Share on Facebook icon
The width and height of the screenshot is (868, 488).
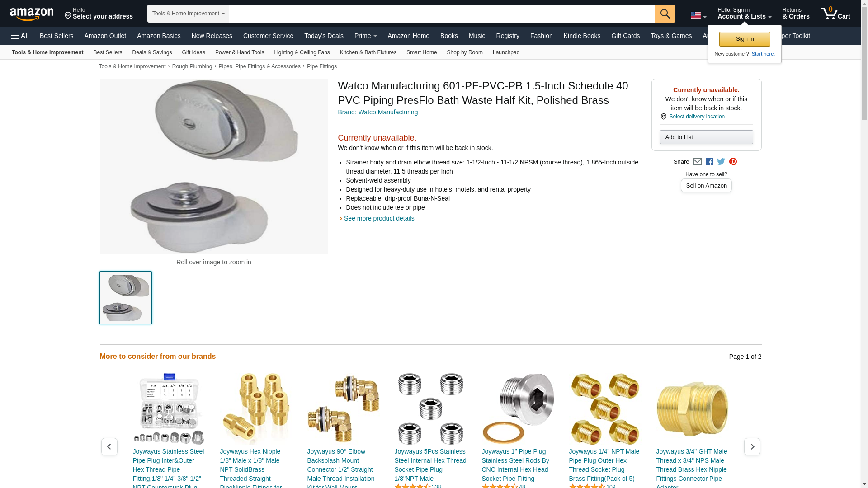click(709, 162)
